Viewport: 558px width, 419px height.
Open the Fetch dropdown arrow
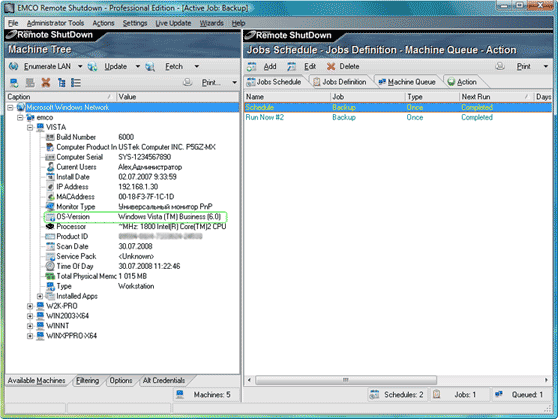[x=196, y=66]
